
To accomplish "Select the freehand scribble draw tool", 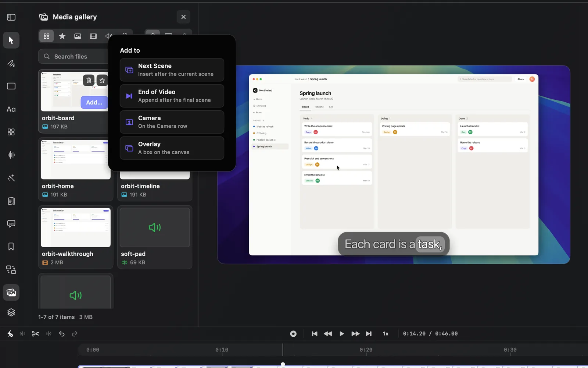I will [x=11, y=63].
